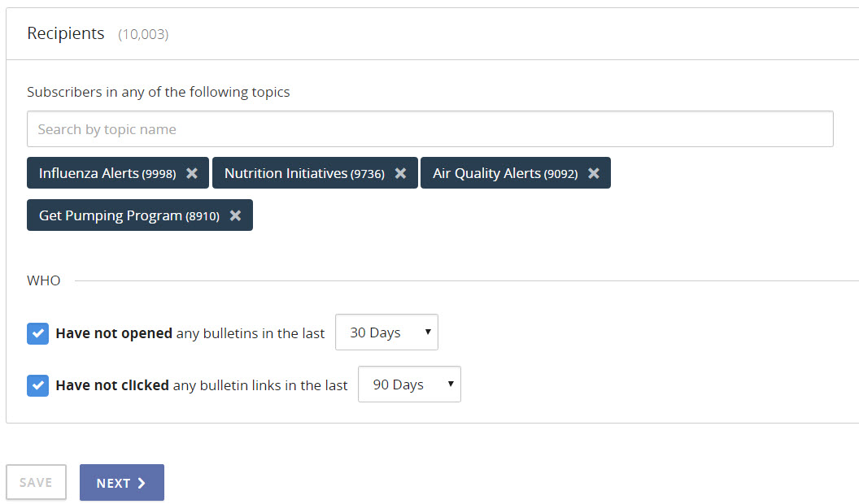
Task: Remove the Get Pumping Program tag
Action: (x=235, y=215)
